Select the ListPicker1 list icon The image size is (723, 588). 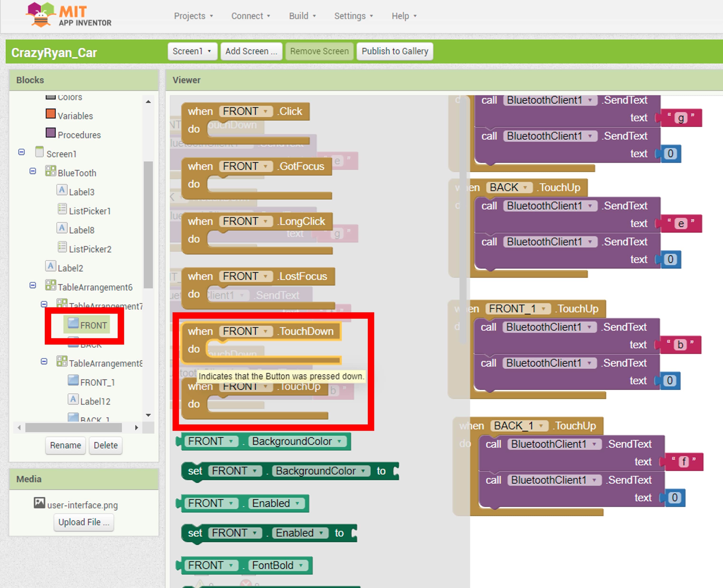[62, 209]
